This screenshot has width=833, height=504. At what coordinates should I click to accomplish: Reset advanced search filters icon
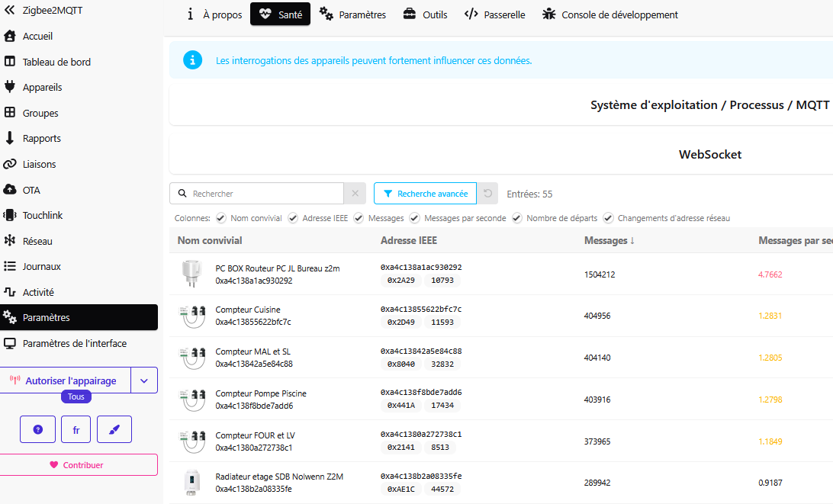click(487, 194)
